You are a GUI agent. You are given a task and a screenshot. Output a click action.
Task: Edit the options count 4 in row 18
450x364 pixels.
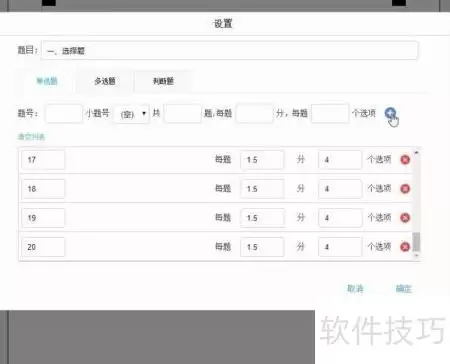pos(340,189)
